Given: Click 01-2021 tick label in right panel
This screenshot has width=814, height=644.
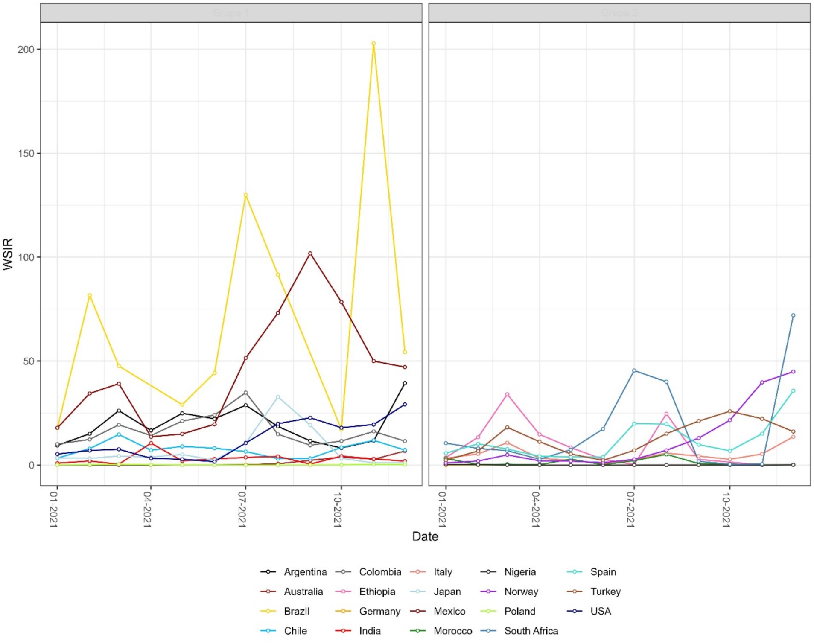Looking at the screenshot, I should point(443,509).
